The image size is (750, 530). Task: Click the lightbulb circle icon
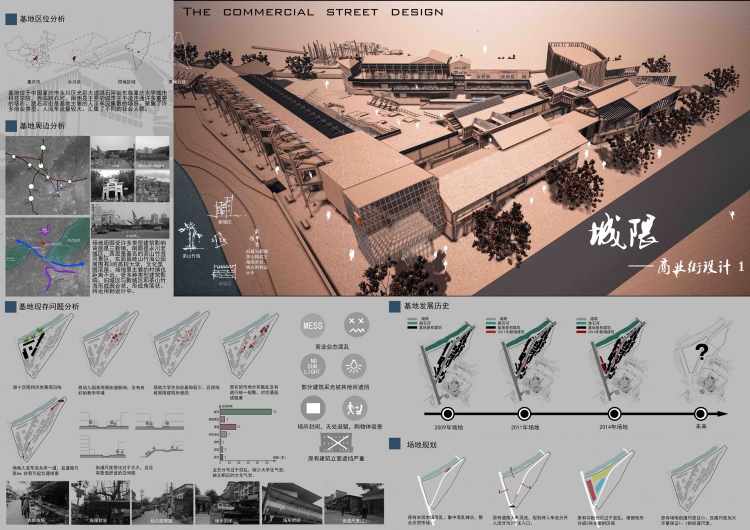coord(354,366)
